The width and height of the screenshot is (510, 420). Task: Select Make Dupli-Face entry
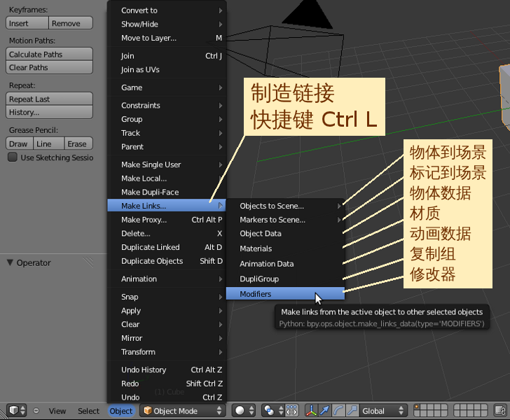[x=167, y=192]
